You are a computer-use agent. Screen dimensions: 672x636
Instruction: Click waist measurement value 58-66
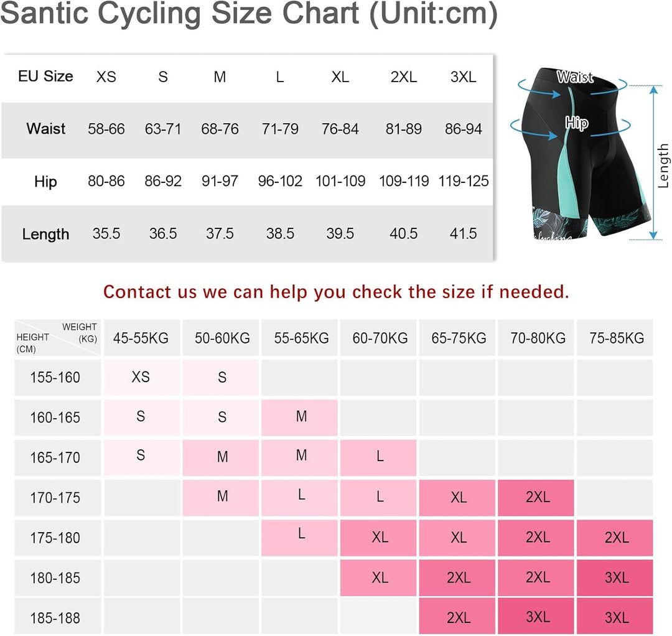coord(106,129)
